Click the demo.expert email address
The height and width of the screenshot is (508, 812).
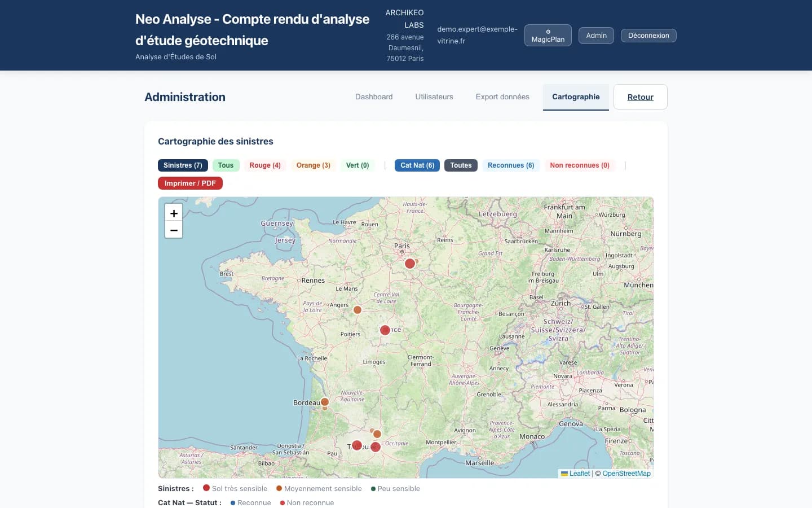(x=477, y=35)
